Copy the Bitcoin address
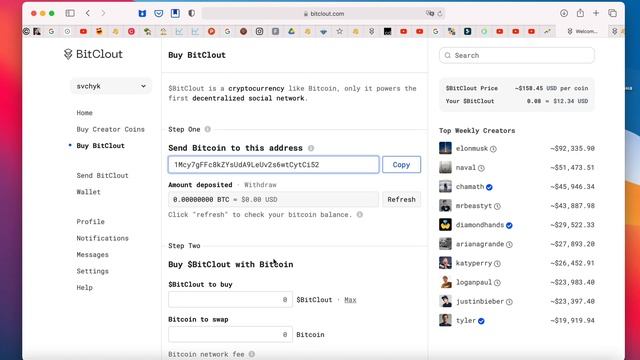Viewport: 640px width, 360px height. [401, 164]
